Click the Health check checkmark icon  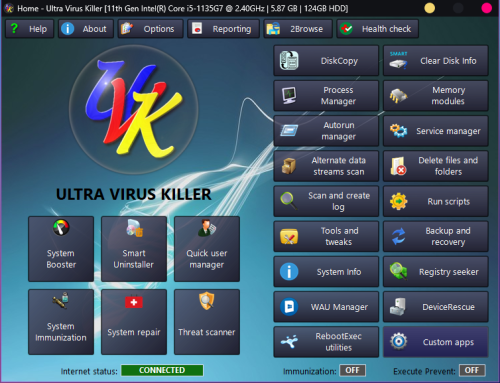(346, 29)
